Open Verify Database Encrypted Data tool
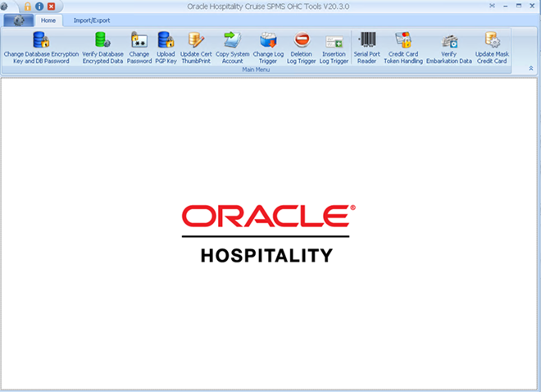This screenshot has height=392, width=541. point(102,48)
